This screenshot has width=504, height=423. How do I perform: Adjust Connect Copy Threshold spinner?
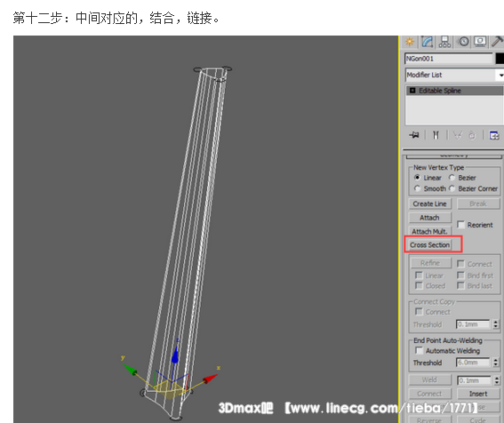pos(496,324)
